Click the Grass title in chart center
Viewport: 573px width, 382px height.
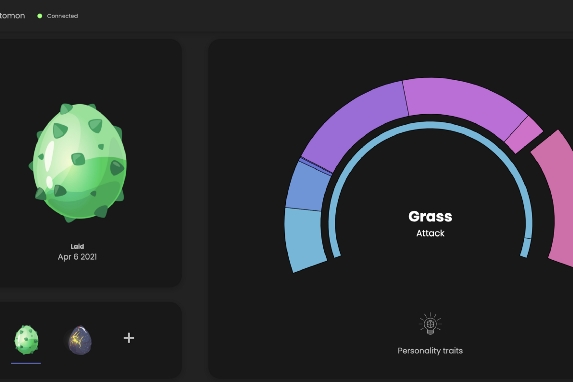(x=430, y=216)
